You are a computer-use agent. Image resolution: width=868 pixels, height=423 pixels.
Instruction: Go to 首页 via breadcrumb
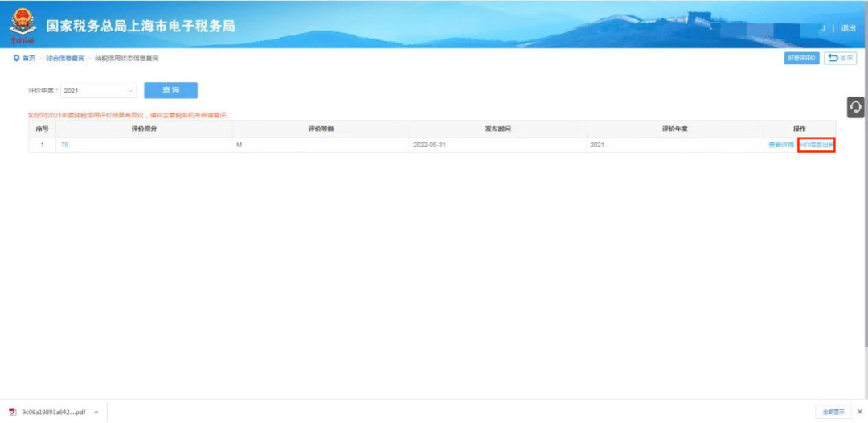(x=29, y=59)
